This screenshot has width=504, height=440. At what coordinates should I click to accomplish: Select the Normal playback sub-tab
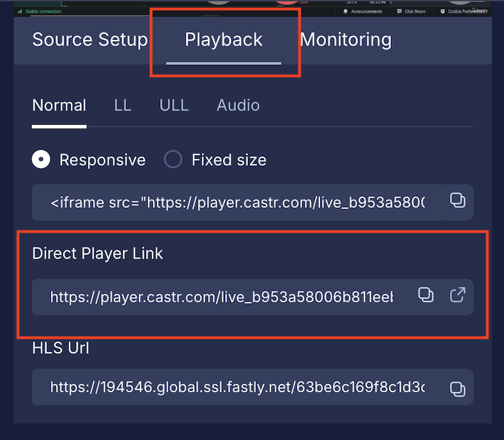pyautogui.click(x=59, y=105)
